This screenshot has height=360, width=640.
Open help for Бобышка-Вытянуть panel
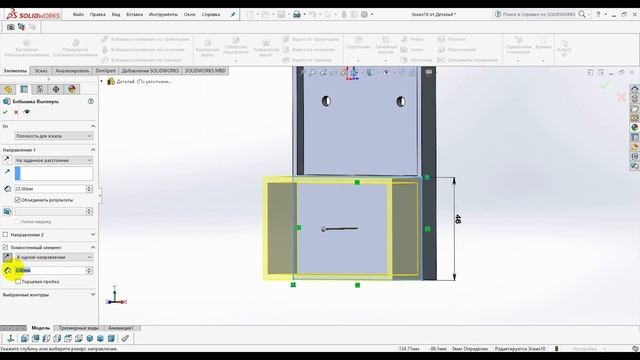[91, 101]
